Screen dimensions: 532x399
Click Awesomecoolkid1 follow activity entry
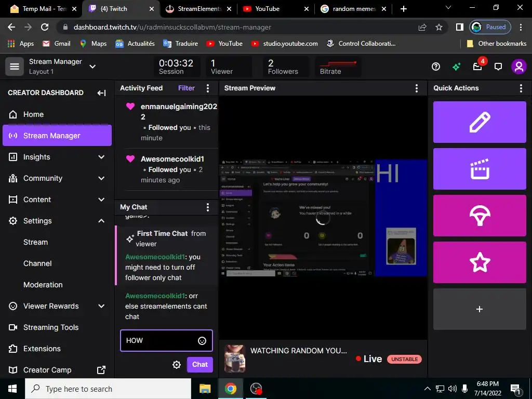point(170,169)
